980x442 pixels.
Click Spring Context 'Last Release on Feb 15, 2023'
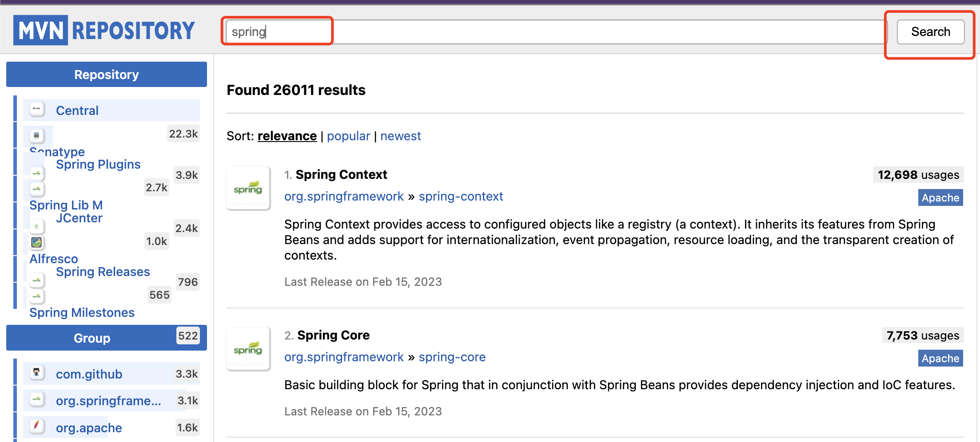[x=363, y=282]
